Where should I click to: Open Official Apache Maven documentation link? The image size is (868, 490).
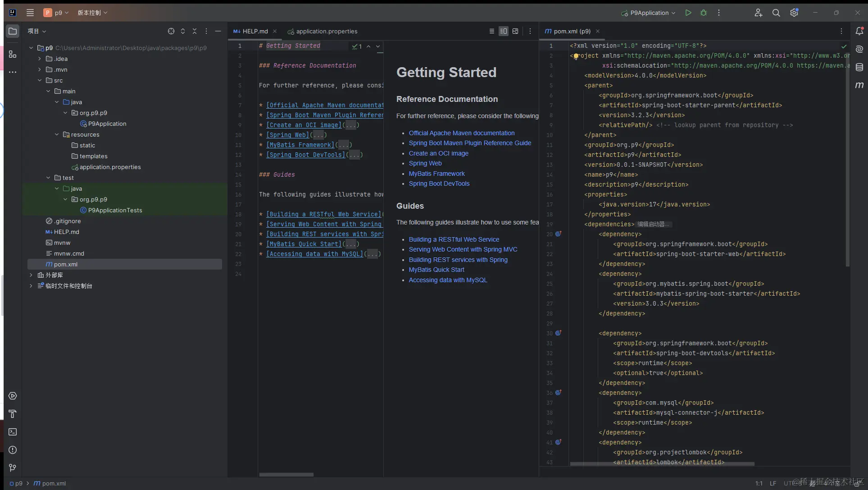point(462,133)
